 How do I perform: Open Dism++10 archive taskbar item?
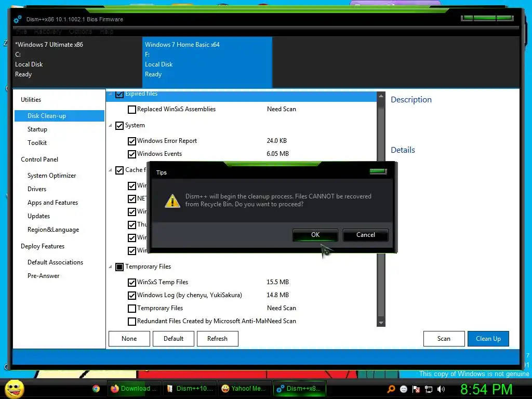click(x=190, y=389)
